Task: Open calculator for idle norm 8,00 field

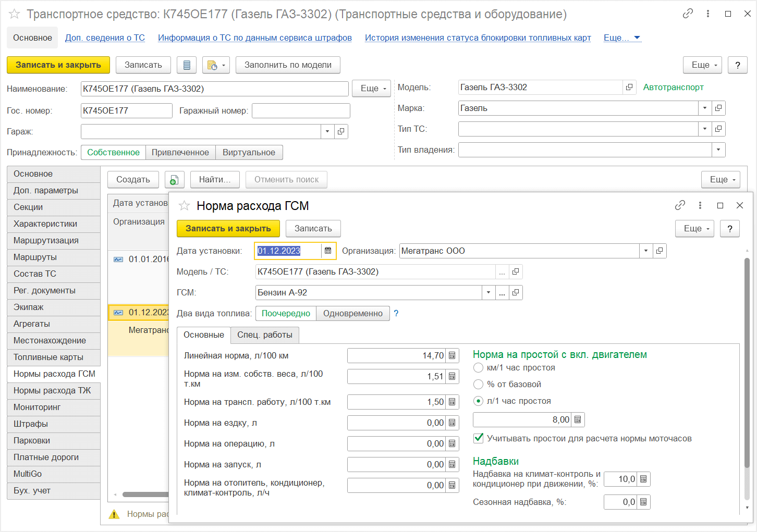Action: (578, 419)
